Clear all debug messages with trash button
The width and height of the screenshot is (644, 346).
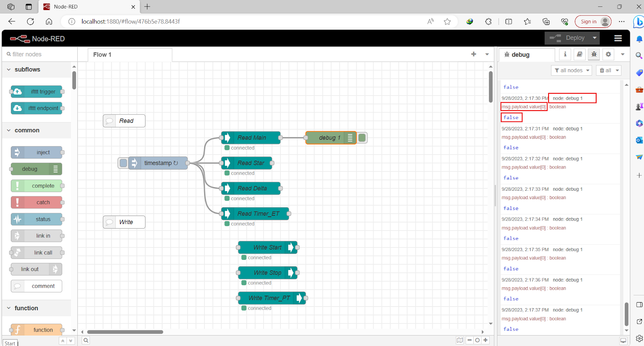click(605, 70)
